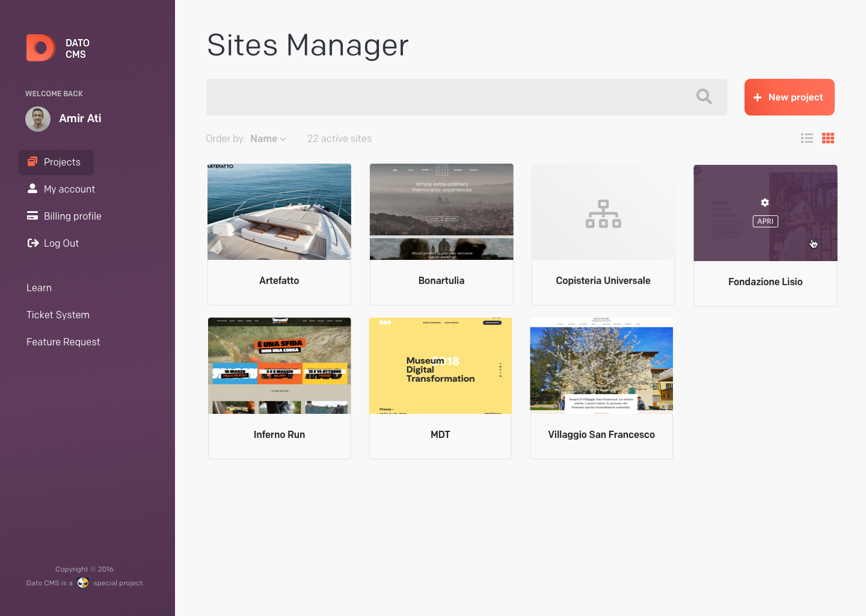Click the Fondazione Lisio project name
866x616 pixels.
(766, 282)
